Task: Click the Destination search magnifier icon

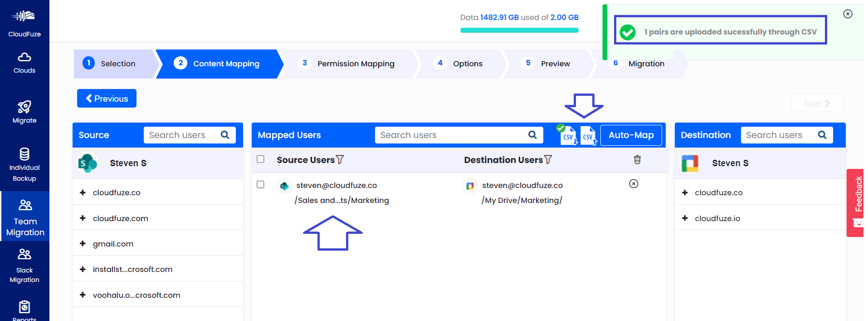Action: point(822,135)
